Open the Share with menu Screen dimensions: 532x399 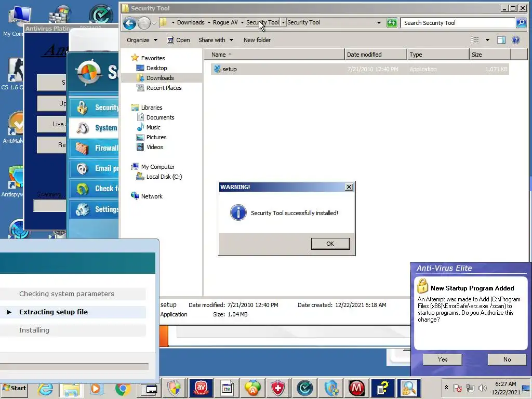click(216, 40)
